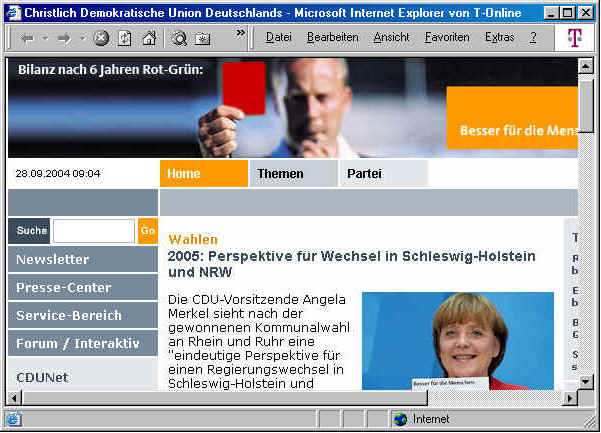Click the 'Suche' label
Viewport: 601px width, 433px height.
click(x=29, y=231)
